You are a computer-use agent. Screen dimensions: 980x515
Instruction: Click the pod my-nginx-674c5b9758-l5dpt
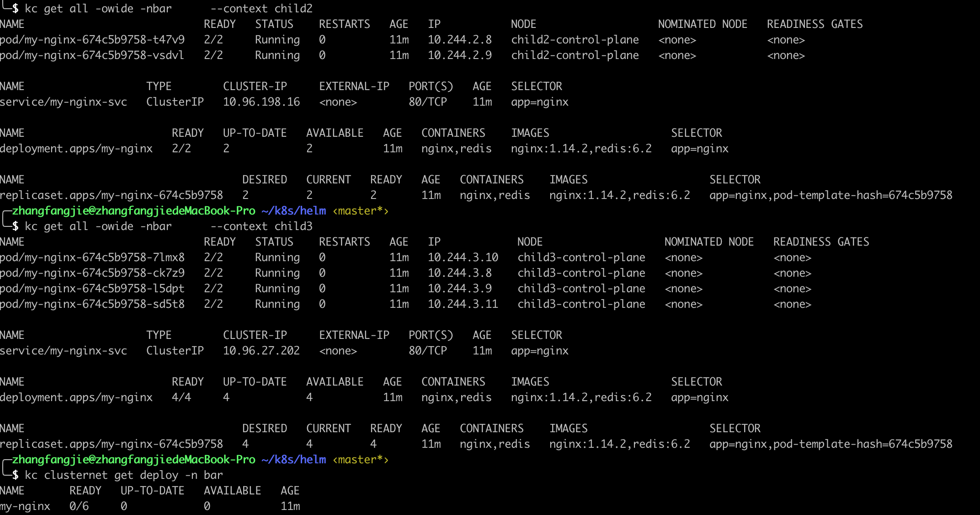pos(94,288)
